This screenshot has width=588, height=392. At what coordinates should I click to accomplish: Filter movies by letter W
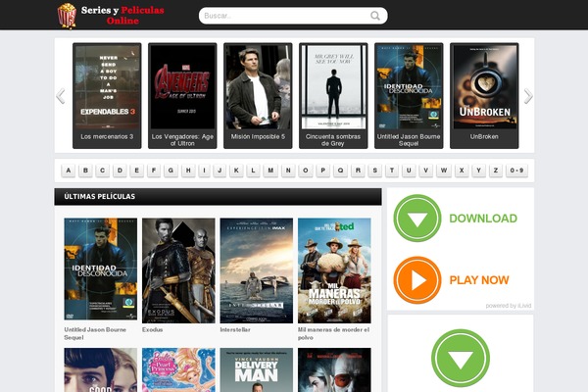click(x=444, y=171)
